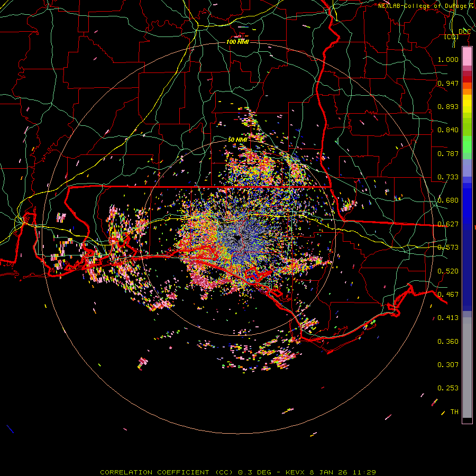Click the 0.253 legend value

(448, 388)
